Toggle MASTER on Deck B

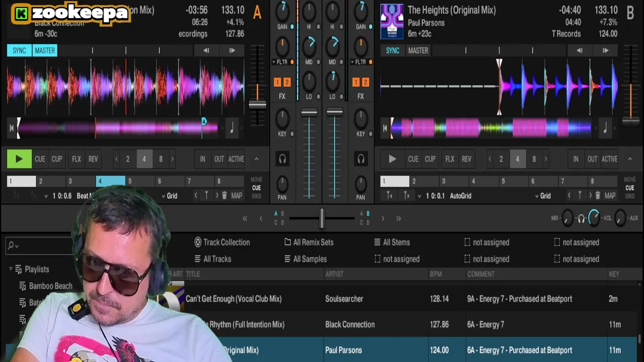click(418, 50)
